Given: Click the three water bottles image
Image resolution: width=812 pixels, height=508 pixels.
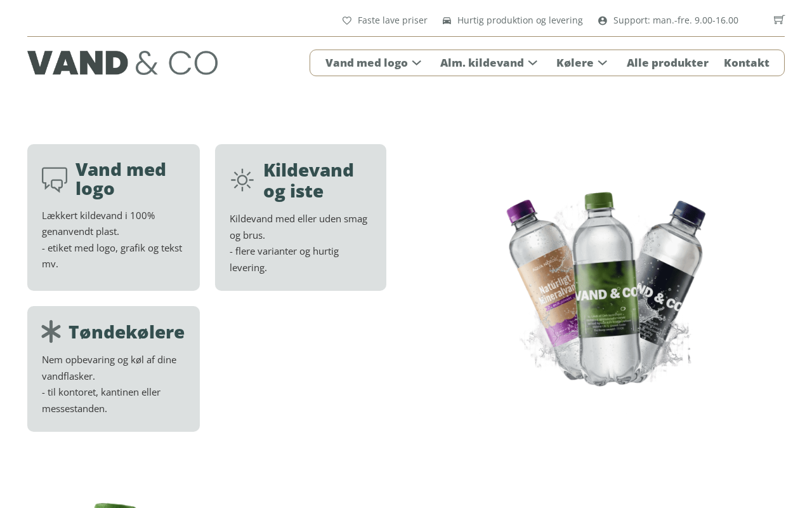Looking at the screenshot, I should pos(606,289).
